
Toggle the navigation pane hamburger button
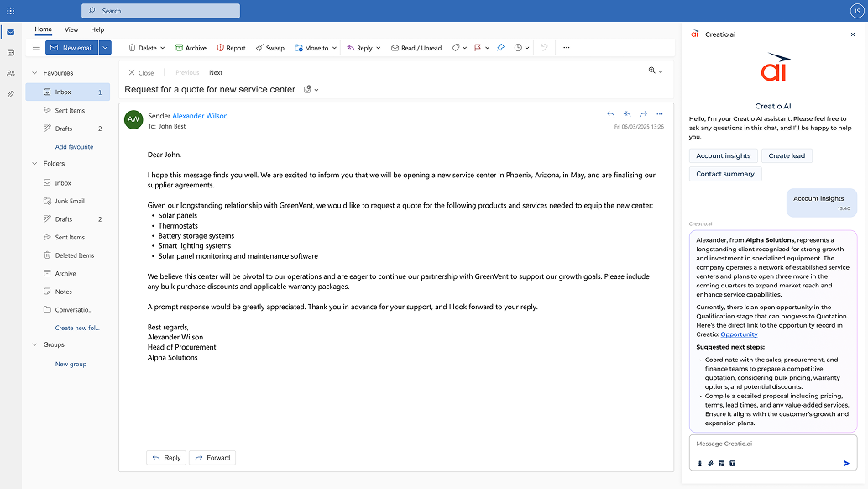pyautogui.click(x=36, y=48)
